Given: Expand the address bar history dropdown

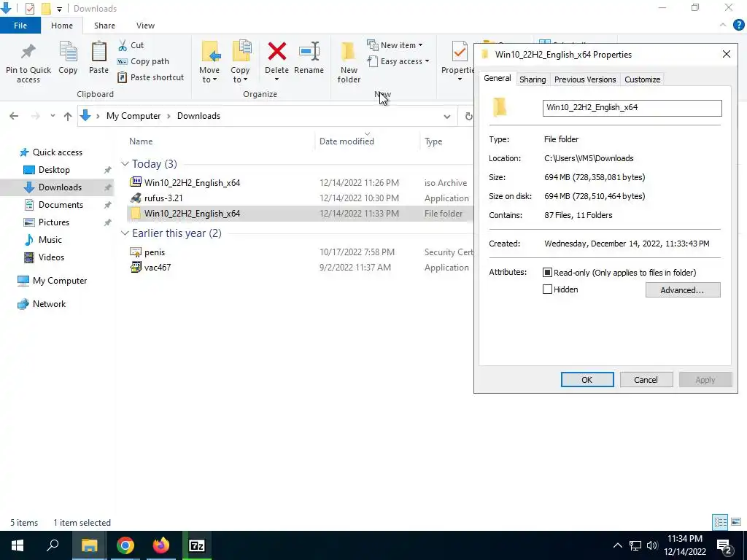Looking at the screenshot, I should [x=447, y=116].
